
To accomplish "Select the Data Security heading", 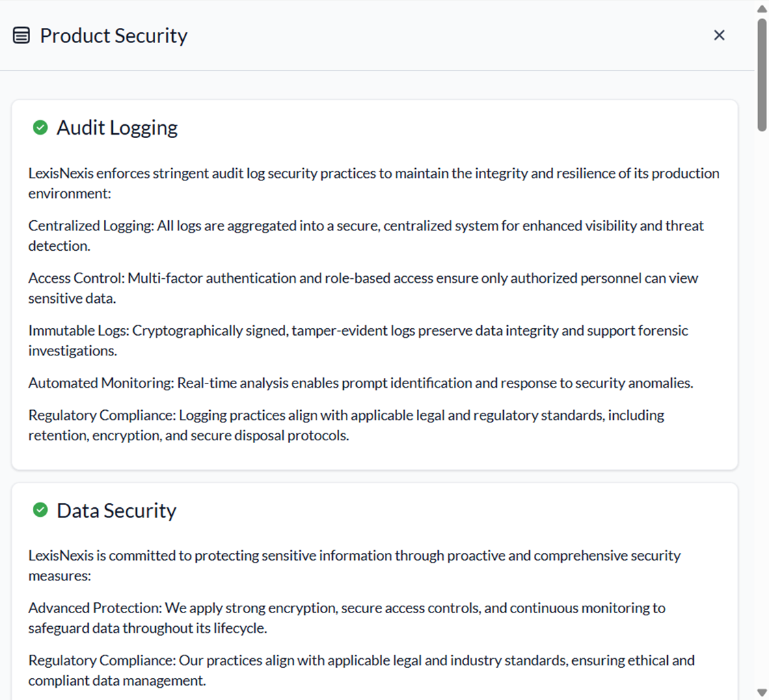I will 116,511.
